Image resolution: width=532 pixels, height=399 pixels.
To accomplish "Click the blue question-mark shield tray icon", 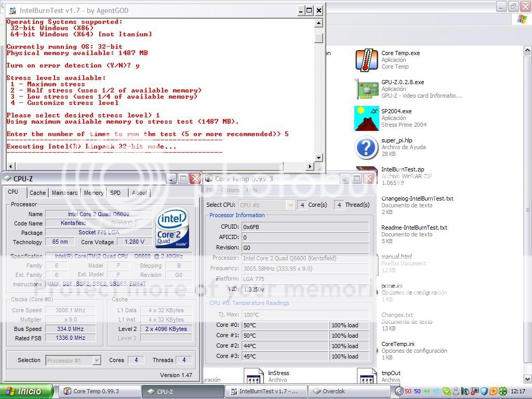I will tap(484, 392).
